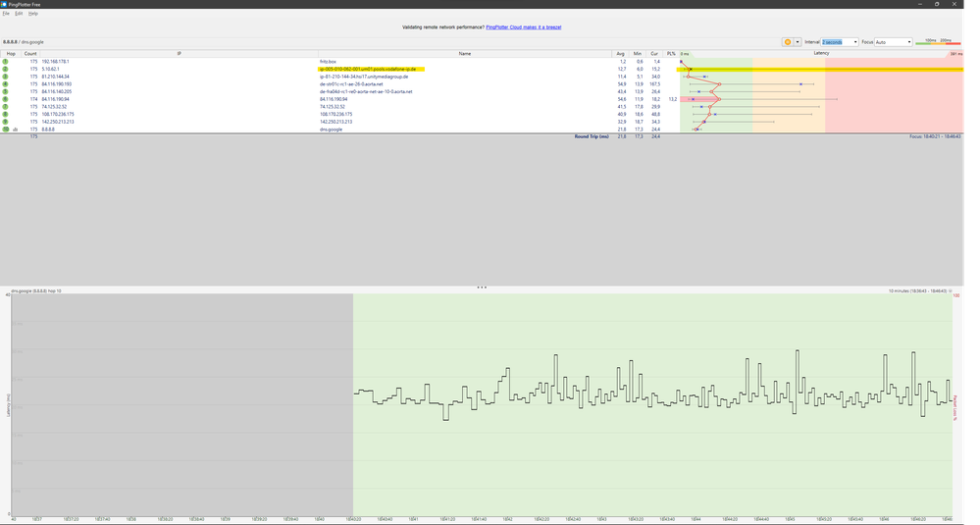Select the hop 2 green number icon
Image resolution: width=980 pixels, height=525 pixels.
[x=5, y=69]
